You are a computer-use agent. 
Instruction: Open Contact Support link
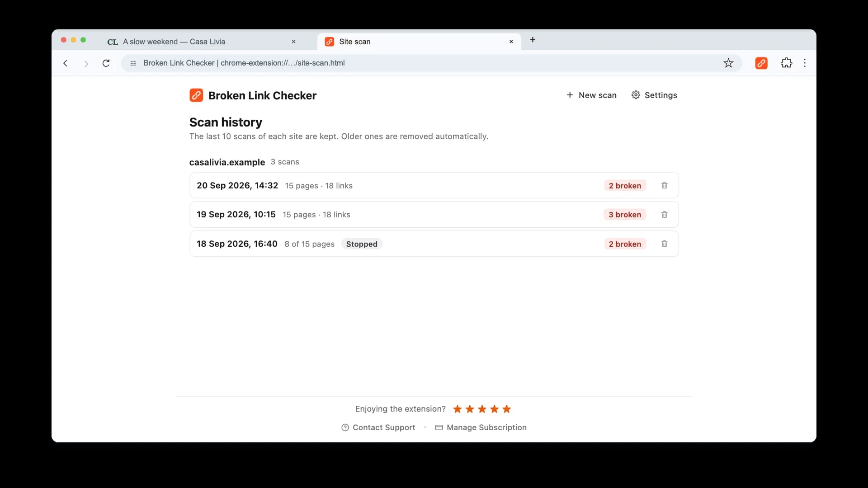point(378,427)
